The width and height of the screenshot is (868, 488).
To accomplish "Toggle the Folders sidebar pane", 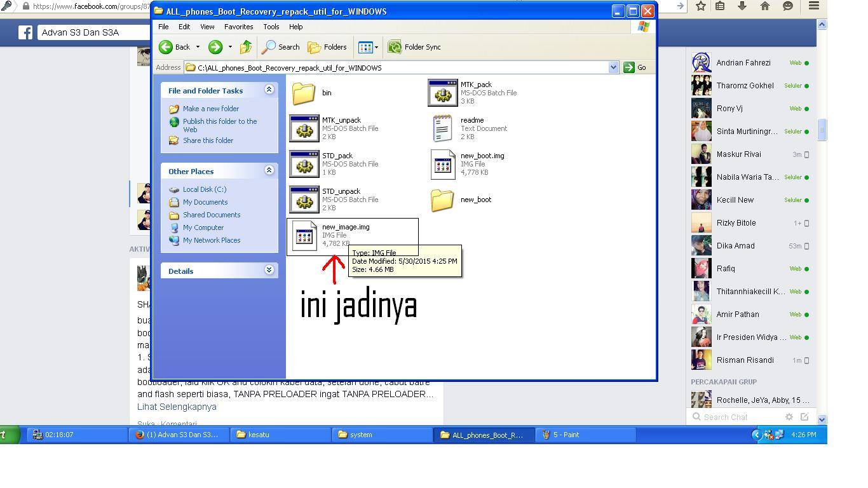I will pyautogui.click(x=327, y=46).
